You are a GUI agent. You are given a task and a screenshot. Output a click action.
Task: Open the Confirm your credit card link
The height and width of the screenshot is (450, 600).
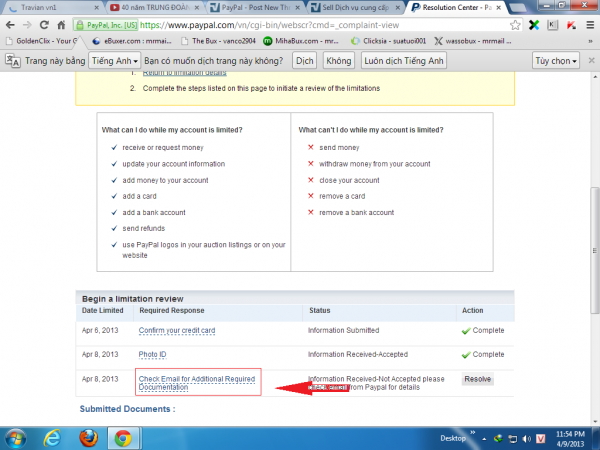(177, 330)
